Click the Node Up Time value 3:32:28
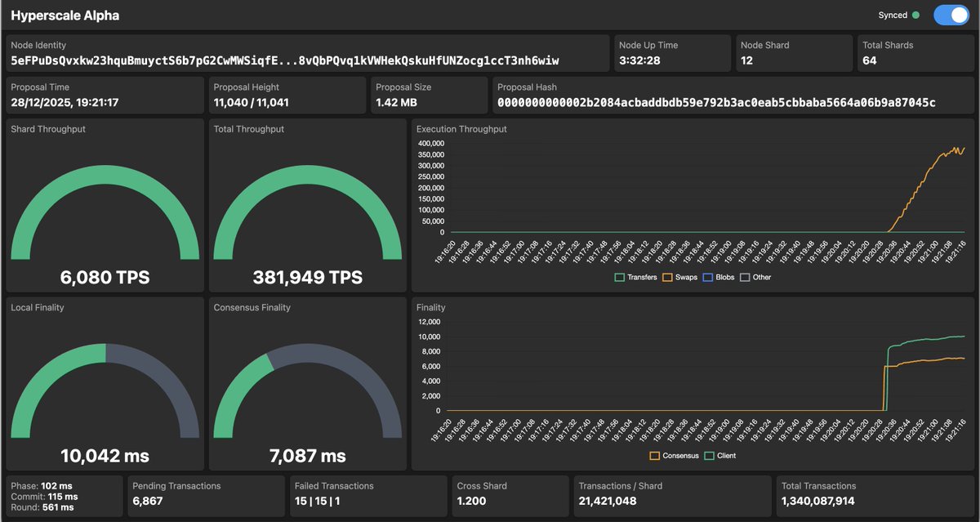This screenshot has height=522, width=980. 639,60
